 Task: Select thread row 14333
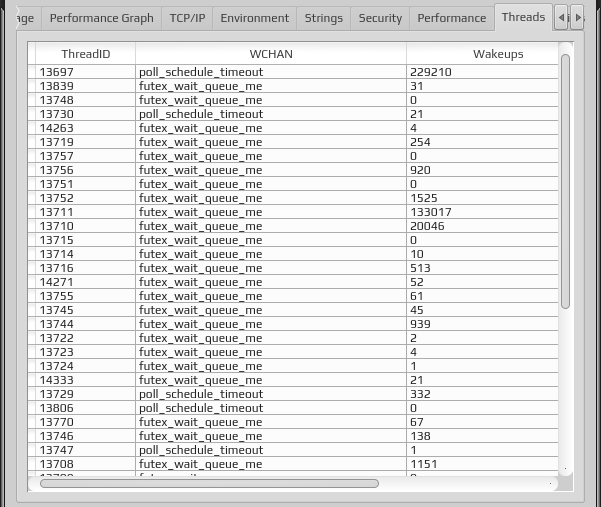(293, 379)
